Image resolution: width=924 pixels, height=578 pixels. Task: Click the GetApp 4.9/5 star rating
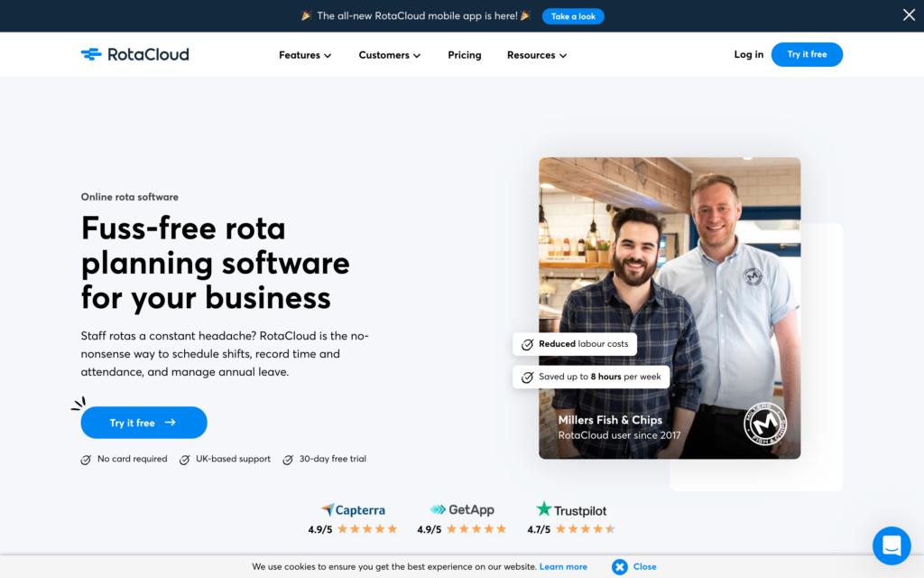pos(461,529)
